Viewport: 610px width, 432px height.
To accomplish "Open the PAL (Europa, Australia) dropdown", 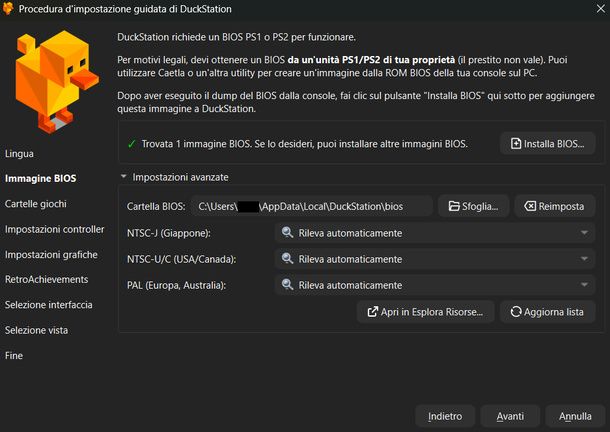I will coord(435,285).
